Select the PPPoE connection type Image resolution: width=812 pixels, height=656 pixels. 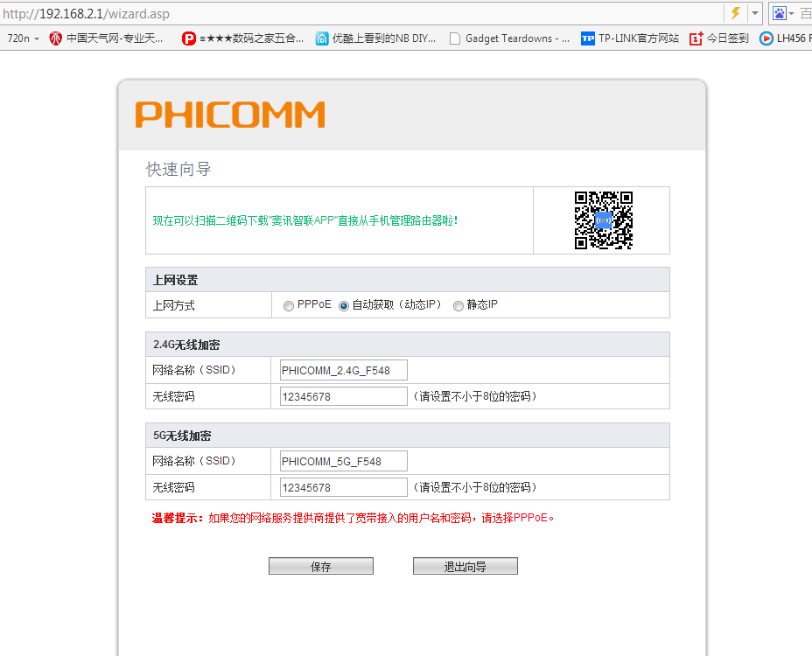(289, 306)
